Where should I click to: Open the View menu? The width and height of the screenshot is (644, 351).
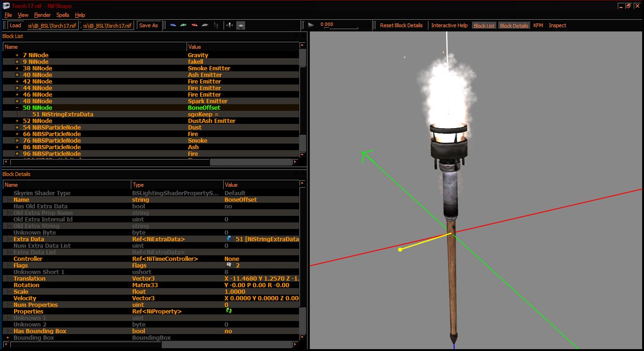coord(23,15)
